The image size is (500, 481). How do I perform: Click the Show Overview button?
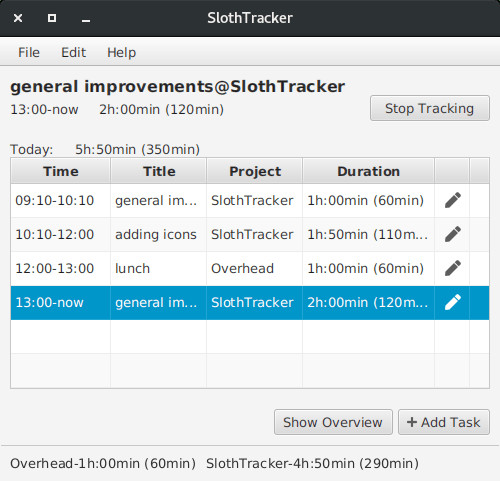pos(333,422)
